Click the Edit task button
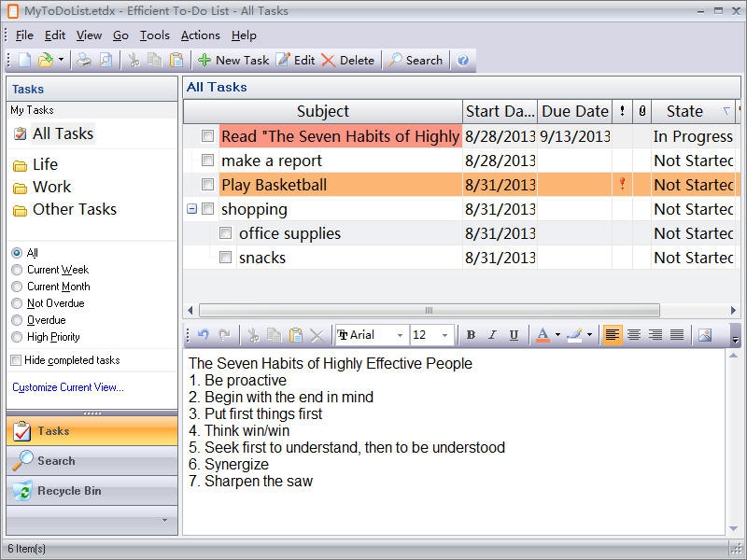 click(x=295, y=60)
